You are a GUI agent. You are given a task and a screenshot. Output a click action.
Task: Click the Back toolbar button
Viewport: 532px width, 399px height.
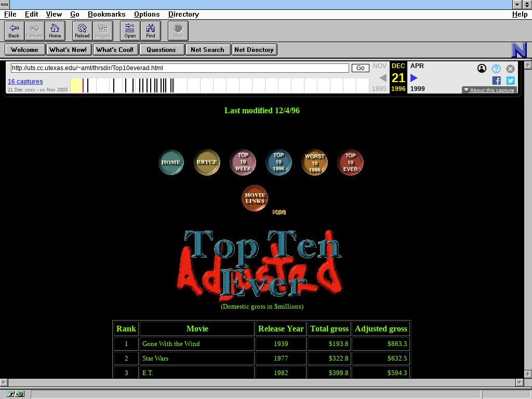[x=14, y=31]
